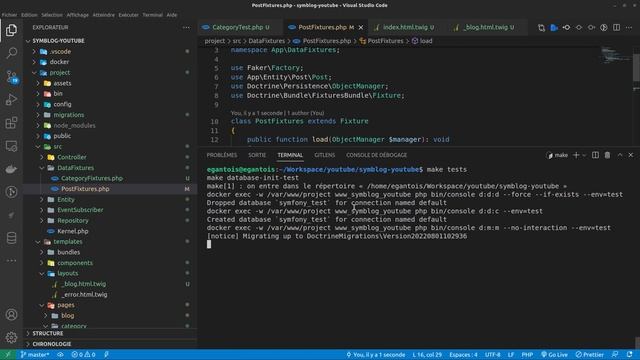The image size is (640, 360).
Task: Open the Extensions view
Action: (11, 122)
